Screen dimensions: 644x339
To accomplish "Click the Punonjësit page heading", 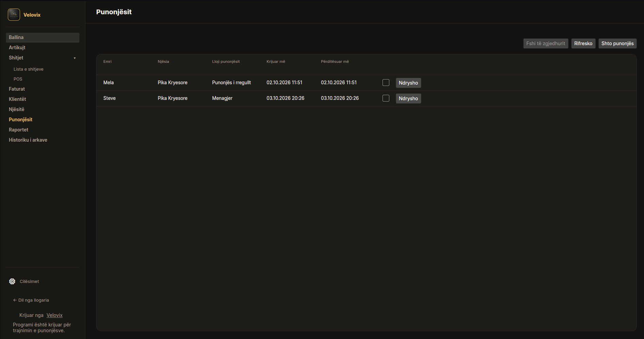I will click(x=114, y=12).
